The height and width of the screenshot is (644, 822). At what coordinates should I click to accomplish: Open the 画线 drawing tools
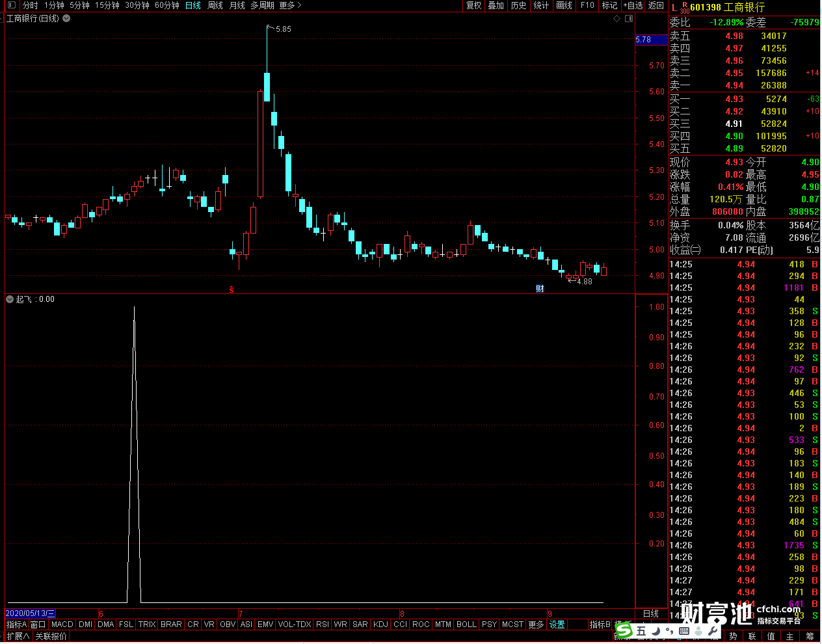[564, 5]
